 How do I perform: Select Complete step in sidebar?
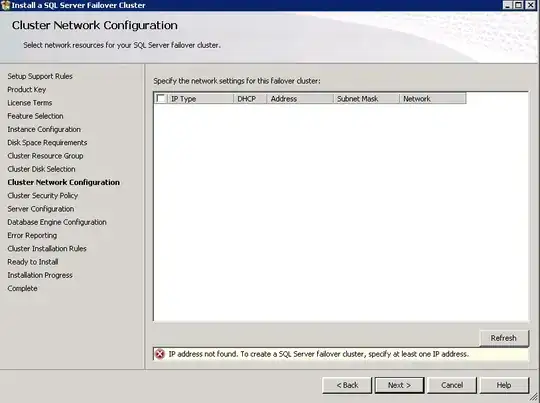coord(22,288)
